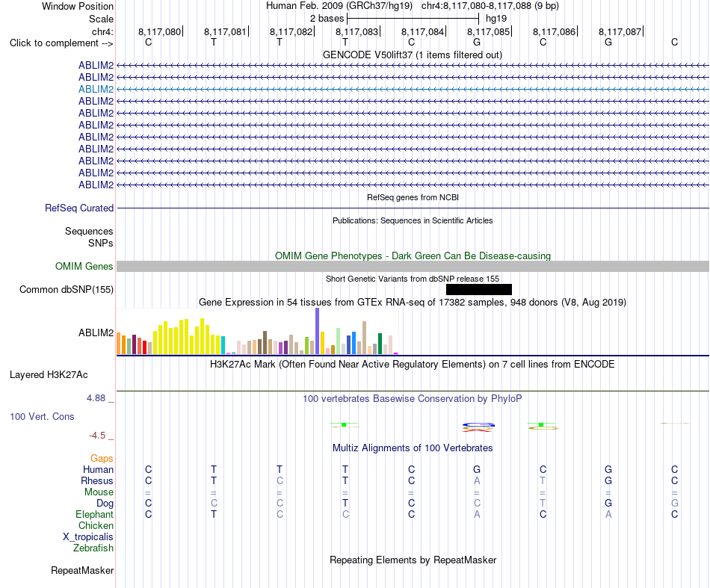Open the GTEx Gene Expression track title
This screenshot has height=588, width=710.
tap(413, 302)
